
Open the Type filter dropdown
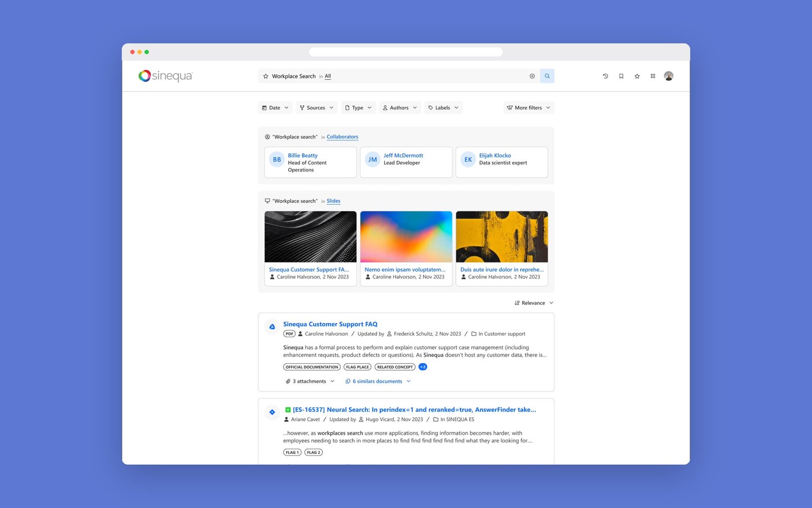(358, 108)
